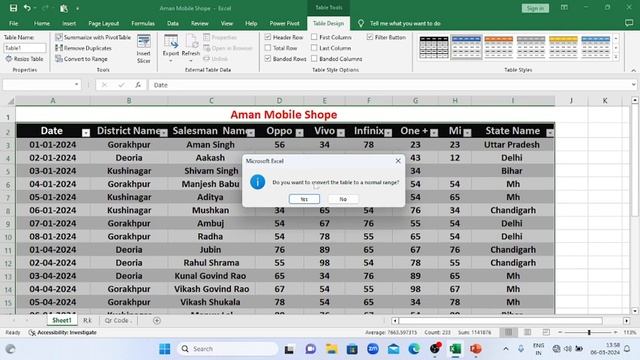640x360 pixels.
Task: Open Windows Start menu
Action: pos(165,349)
